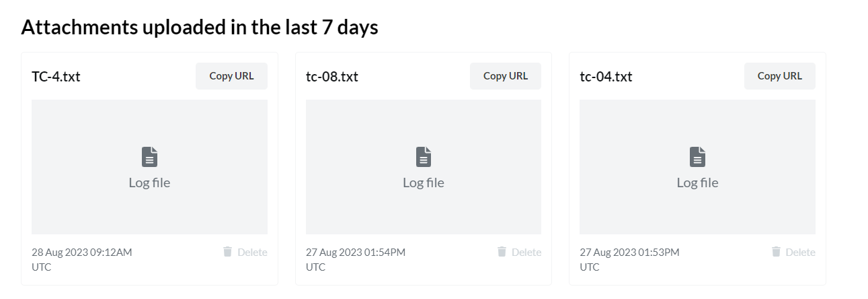This screenshot has height=299, width=868.
Task: Click the trash icon for tc-04.txt
Action: pos(776,252)
